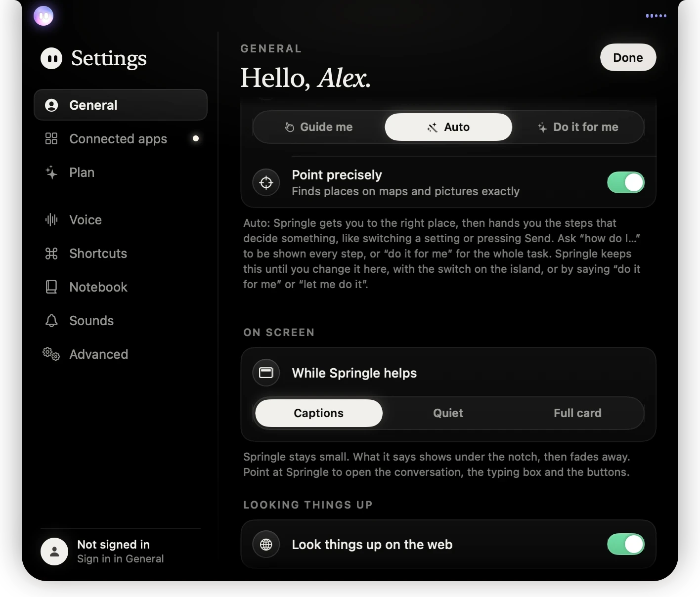
Task: Click the Look things up on the web label
Action: 372,545
